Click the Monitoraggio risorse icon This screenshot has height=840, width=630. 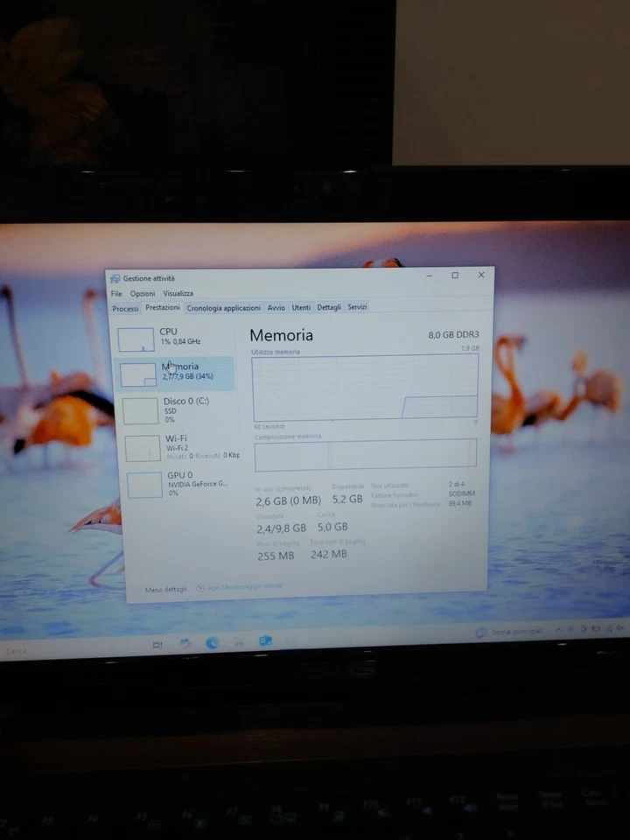(200, 588)
